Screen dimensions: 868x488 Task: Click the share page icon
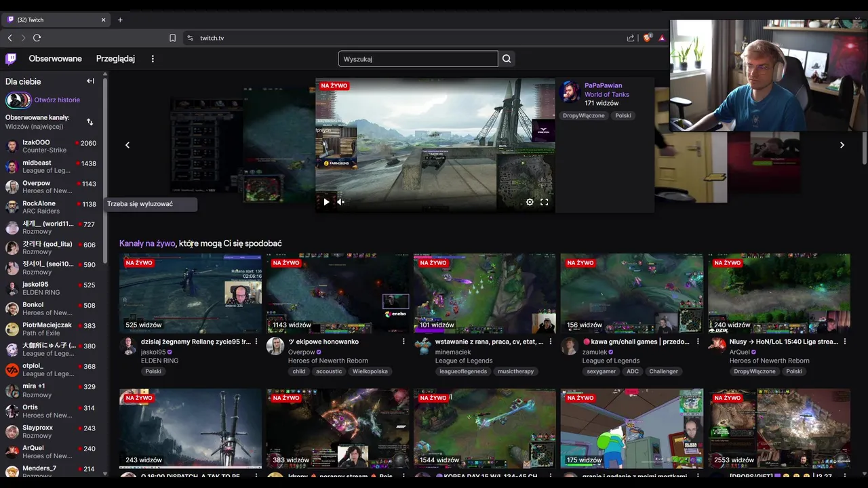tap(631, 38)
